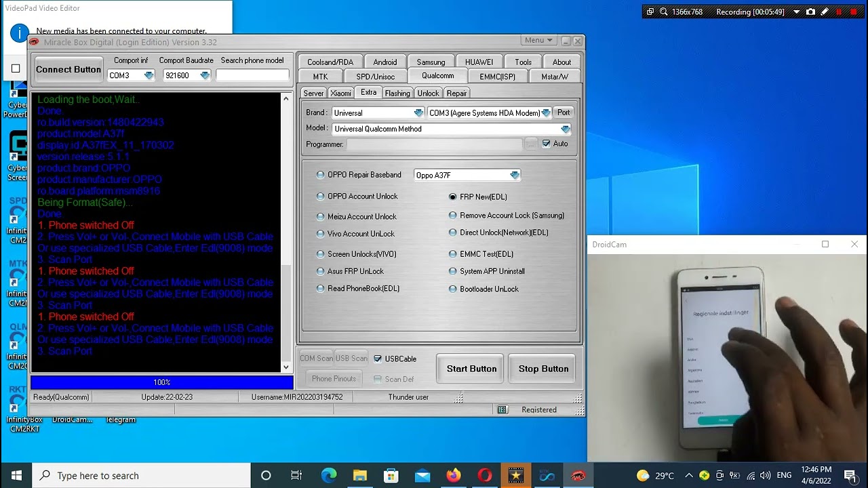This screenshot has height=488, width=868.
Task: Toggle the USBCable checkbox
Action: (x=378, y=359)
